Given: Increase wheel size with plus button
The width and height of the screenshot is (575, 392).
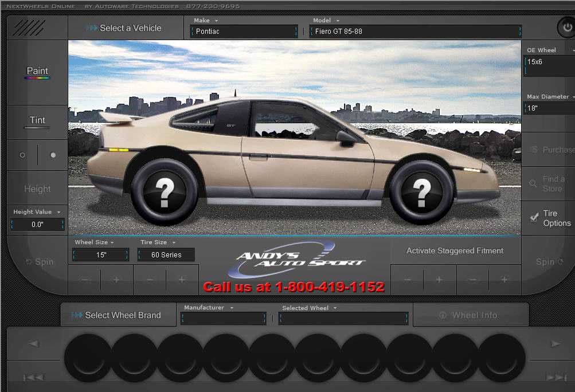Looking at the screenshot, I should click(116, 280).
